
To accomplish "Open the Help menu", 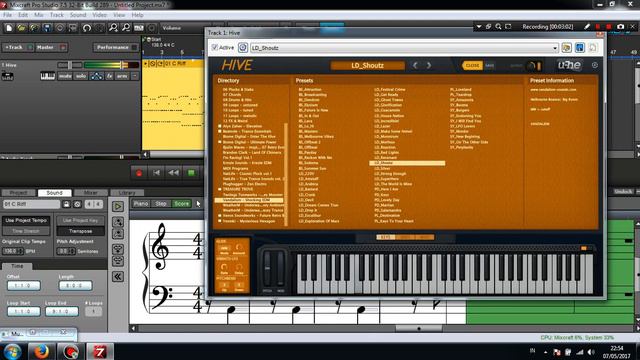I will [137, 15].
